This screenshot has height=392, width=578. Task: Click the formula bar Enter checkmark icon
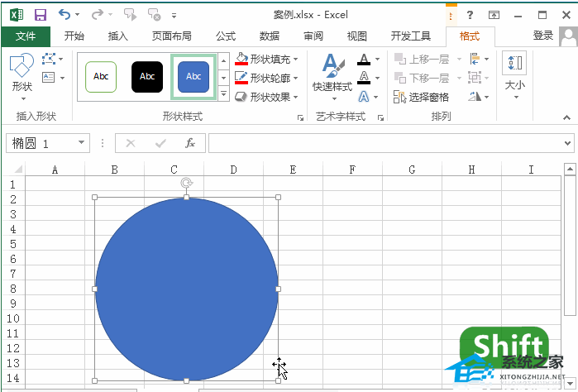pyautogui.click(x=160, y=143)
